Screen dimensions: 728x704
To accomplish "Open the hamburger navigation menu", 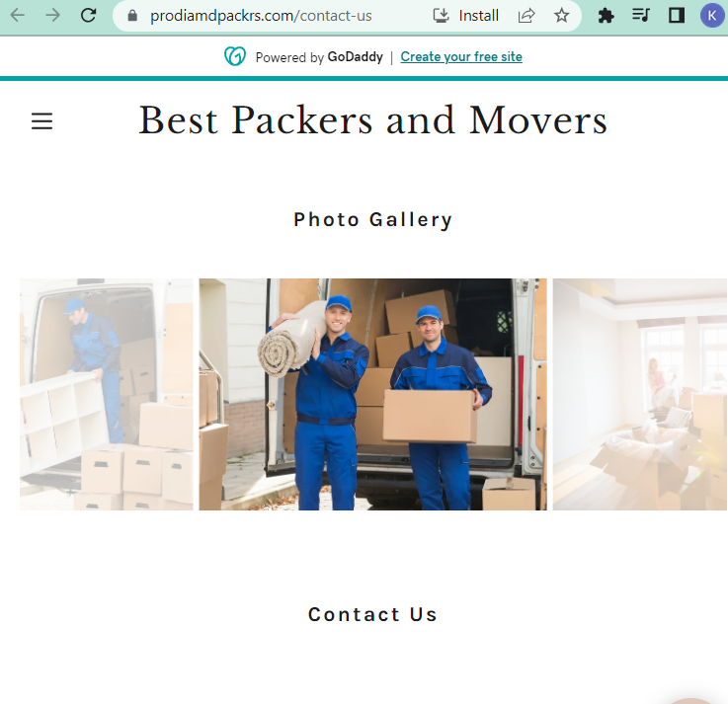I will point(41,121).
